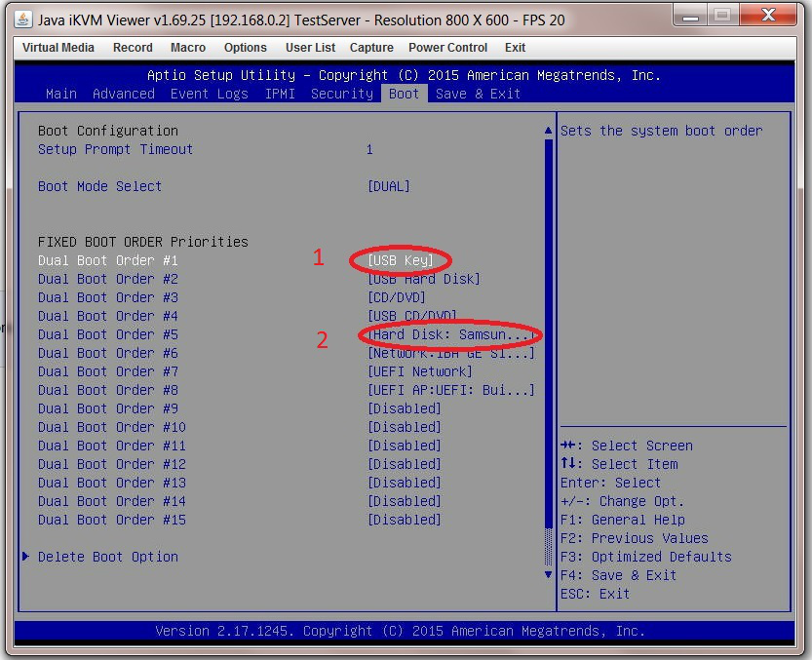Image resolution: width=812 pixels, height=660 pixels.
Task: Open the Record menu
Action: tap(133, 47)
